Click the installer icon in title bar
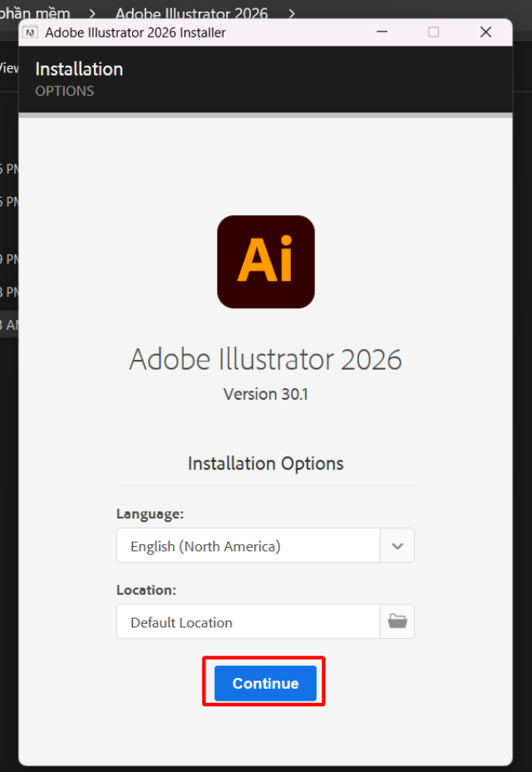532x772 pixels. [31, 32]
